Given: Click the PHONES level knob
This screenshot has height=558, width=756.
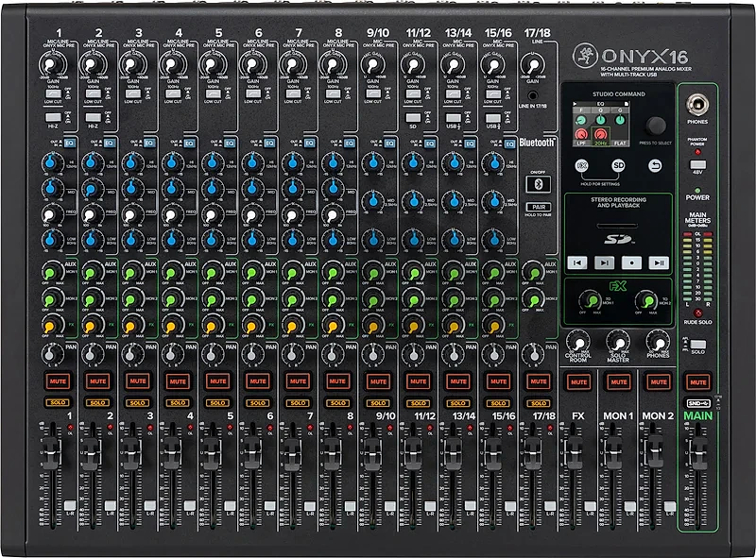Looking at the screenshot, I should (x=658, y=342).
